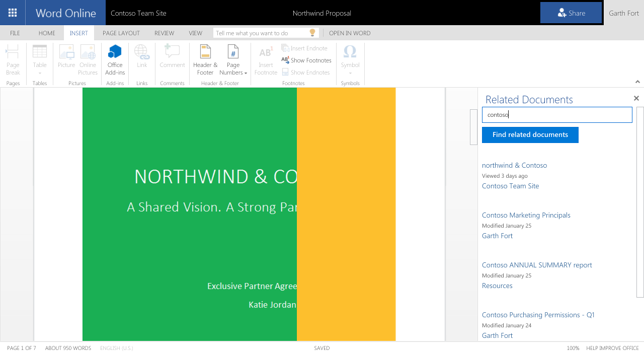Click the 100% zoom level
The width and height of the screenshot is (644, 353).
tap(573, 348)
